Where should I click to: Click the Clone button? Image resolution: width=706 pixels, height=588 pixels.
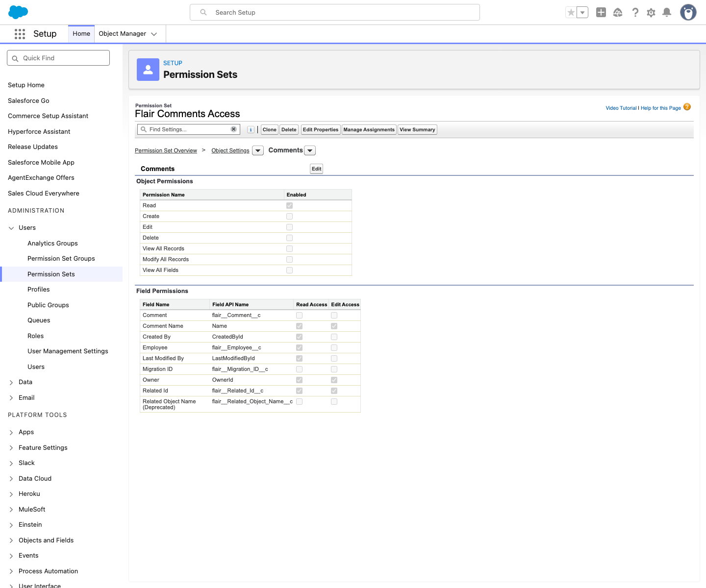[x=269, y=130]
